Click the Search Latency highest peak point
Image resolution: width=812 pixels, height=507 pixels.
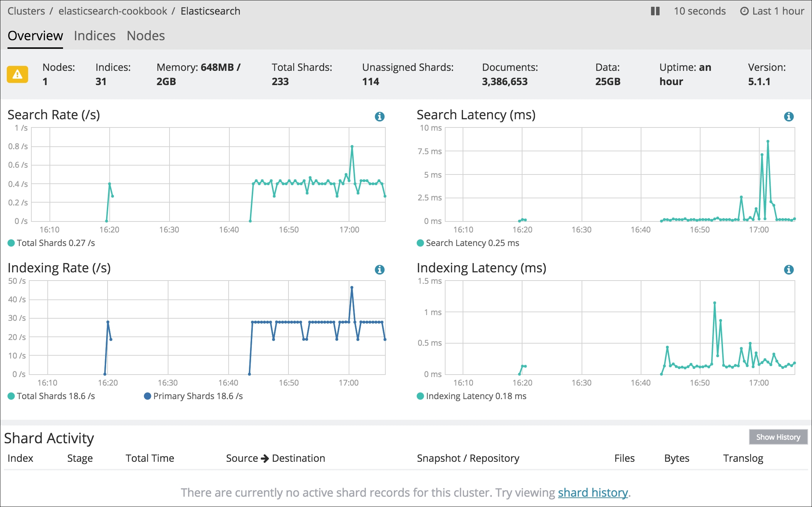click(768, 141)
